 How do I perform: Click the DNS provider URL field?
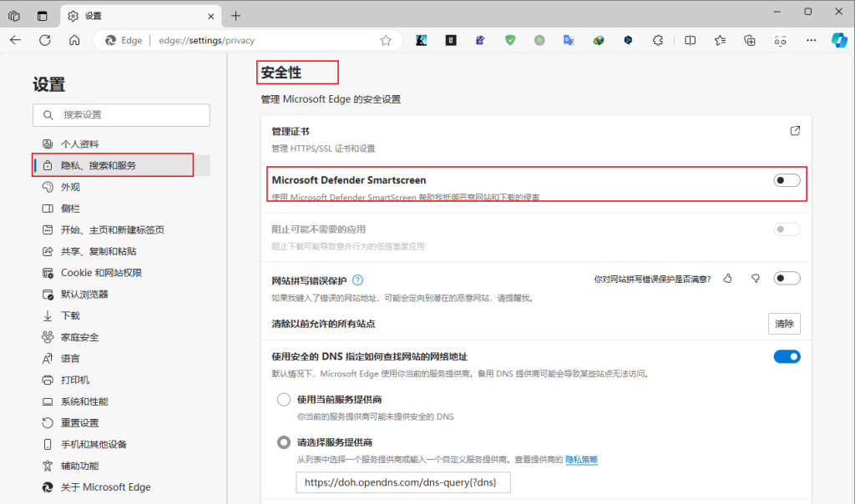coord(403,482)
